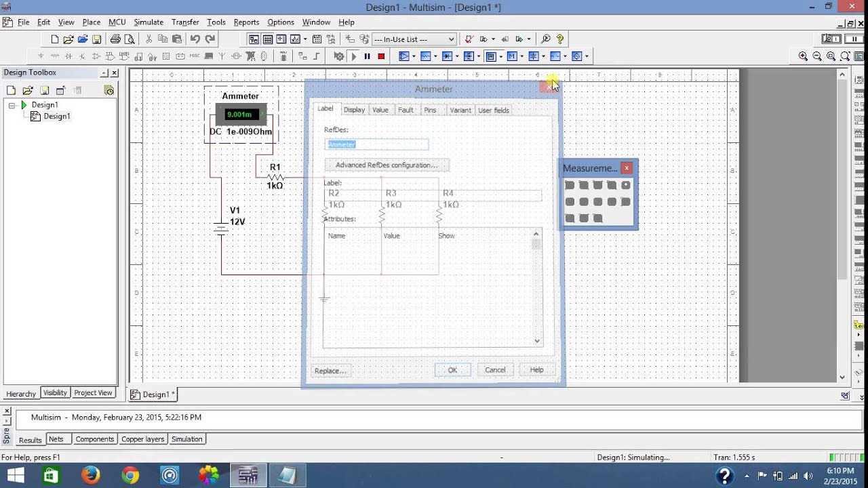Click the New design icon in main toolbar
Image resolution: width=868 pixels, height=488 pixels.
tap(55, 39)
